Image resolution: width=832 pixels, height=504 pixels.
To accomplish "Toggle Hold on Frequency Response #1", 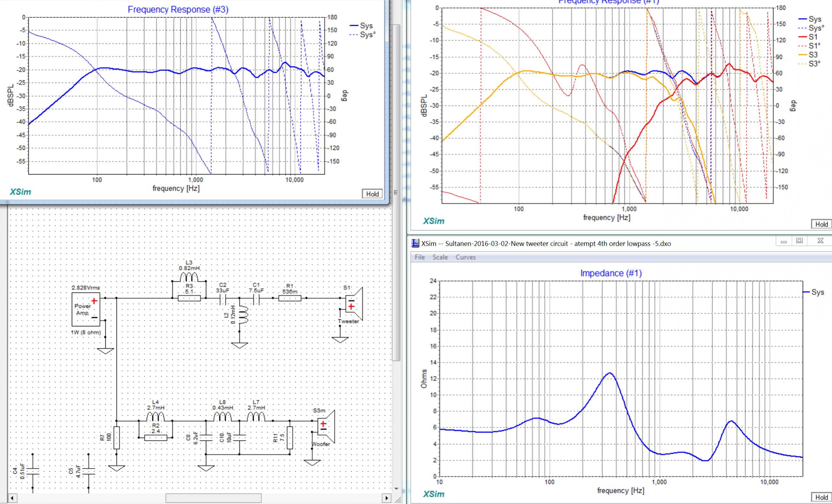I will (x=821, y=224).
